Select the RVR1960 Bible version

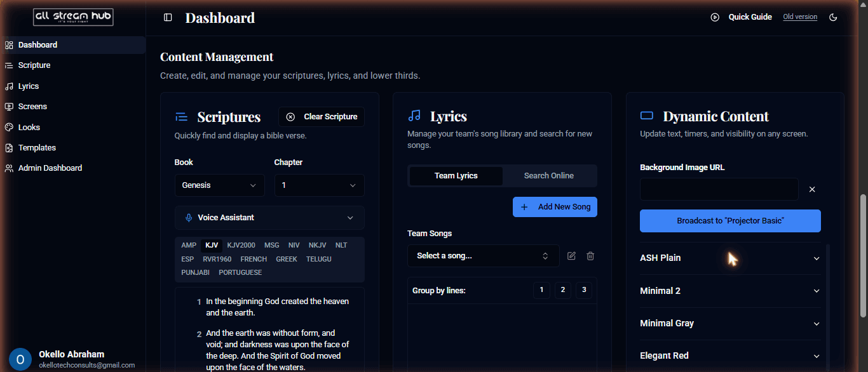pos(217,259)
